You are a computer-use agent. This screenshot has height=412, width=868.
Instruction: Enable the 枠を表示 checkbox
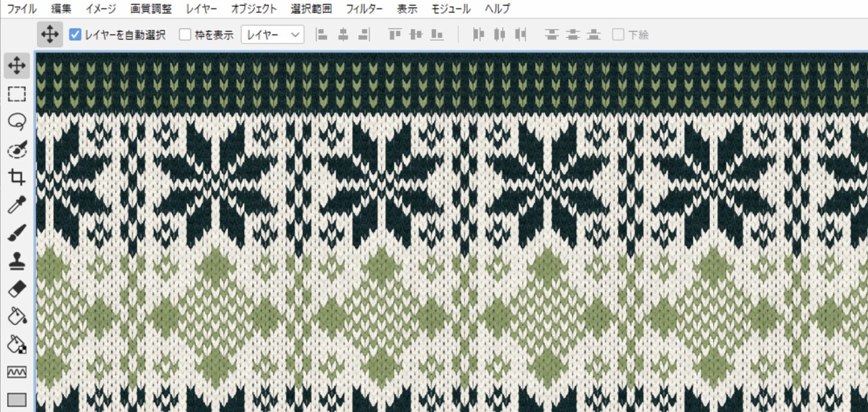(186, 35)
